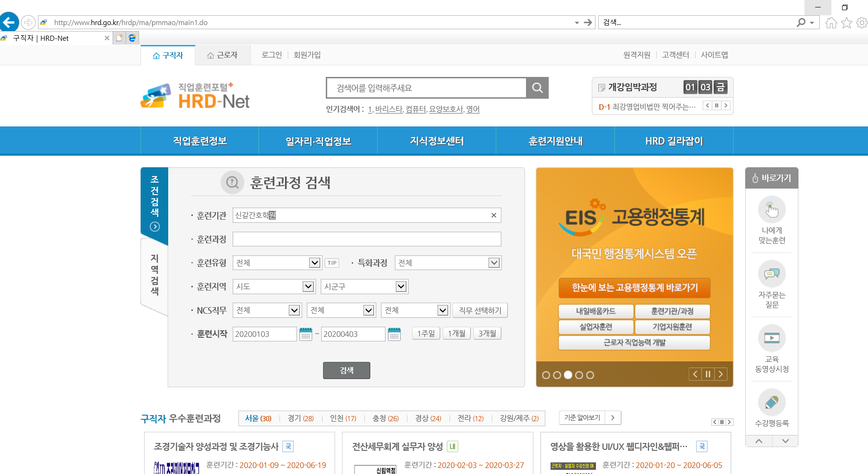
Task: Click the '한눈에 보는 고용행정통계 바로가기' button
Action: (634, 288)
